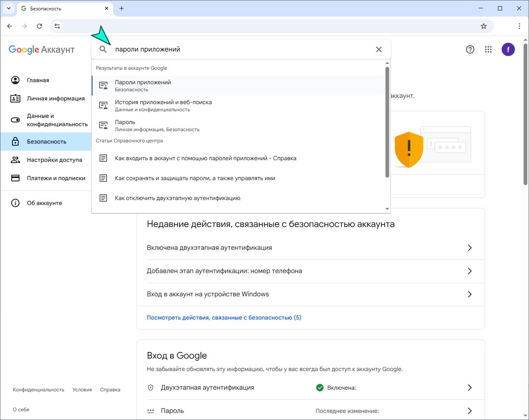The height and width of the screenshot is (420, 529).
Task: Open Chrome tab search chevron
Action: tap(8, 8)
